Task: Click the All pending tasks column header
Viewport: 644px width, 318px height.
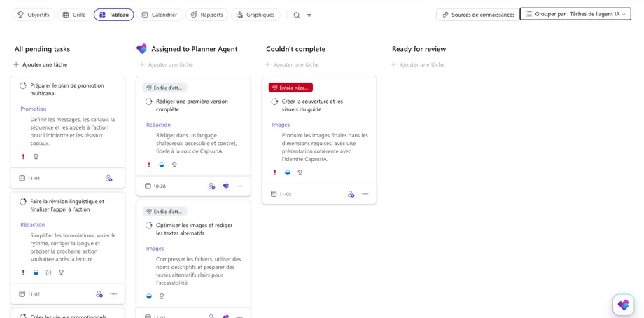Action: (x=42, y=49)
